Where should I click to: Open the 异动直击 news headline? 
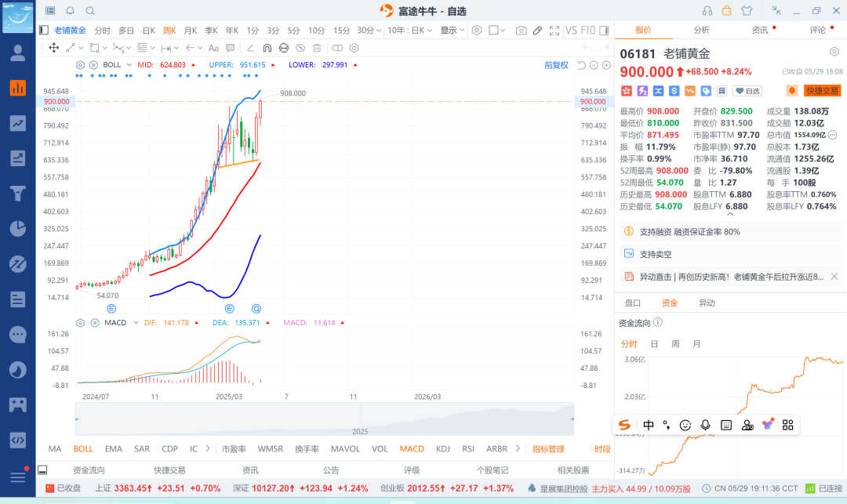(x=732, y=277)
